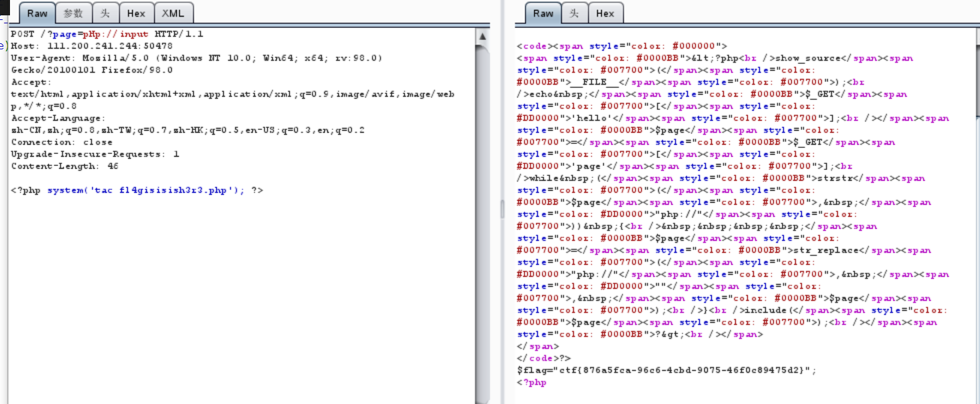Select the response Raw tab
This screenshot has width=980, height=404.
coord(543,13)
